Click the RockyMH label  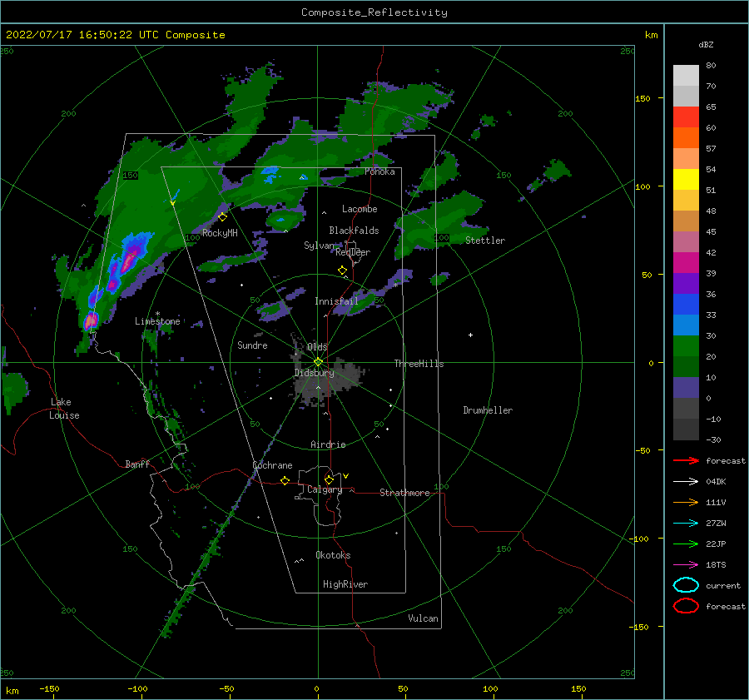[x=220, y=233]
